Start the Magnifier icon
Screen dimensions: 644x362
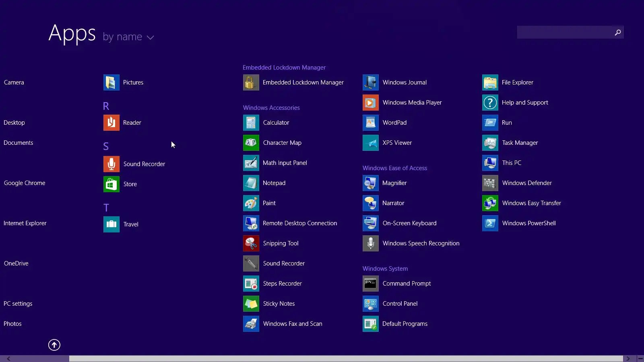pos(371,183)
